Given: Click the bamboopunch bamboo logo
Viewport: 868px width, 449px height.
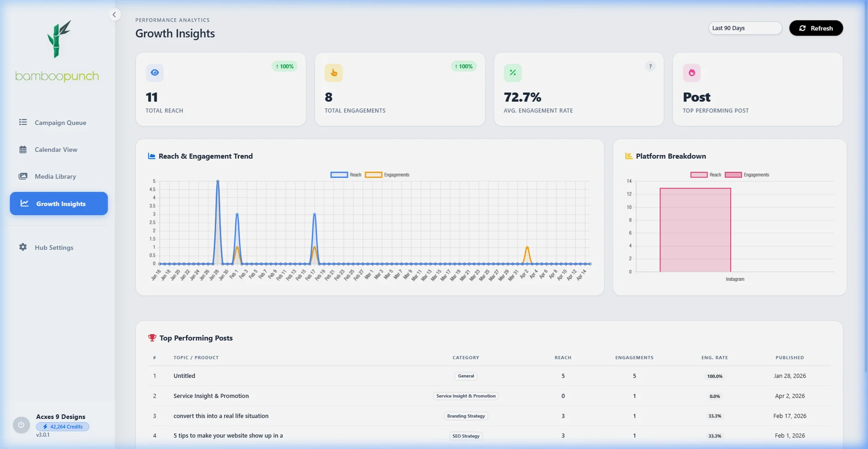Looking at the screenshot, I should [x=57, y=51].
